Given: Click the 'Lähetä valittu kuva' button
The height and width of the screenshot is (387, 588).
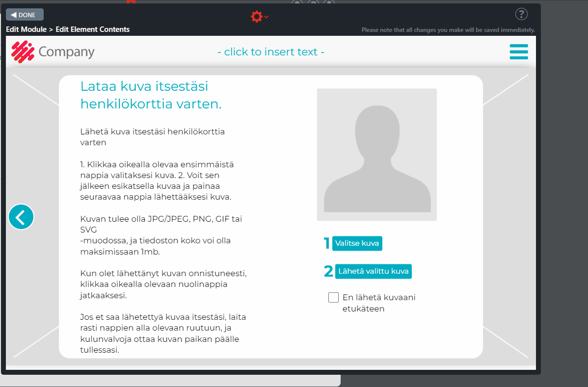Looking at the screenshot, I should 374,271.
